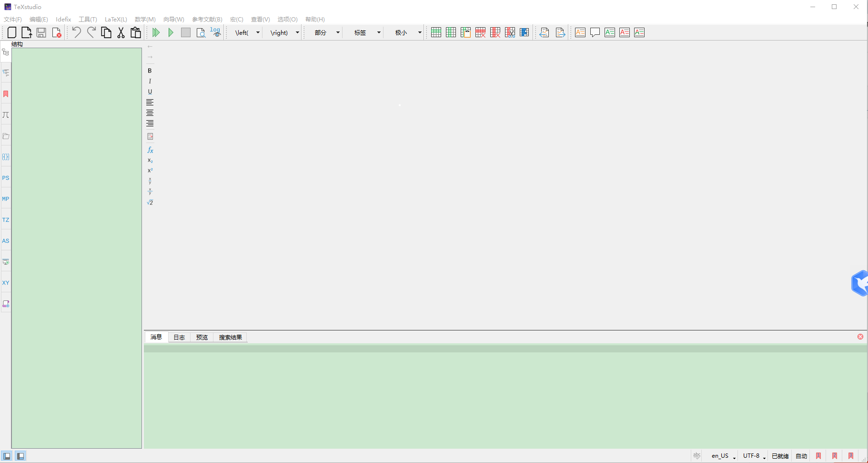This screenshot has height=463, width=868.
Task: Undo the last action
Action: point(76,32)
